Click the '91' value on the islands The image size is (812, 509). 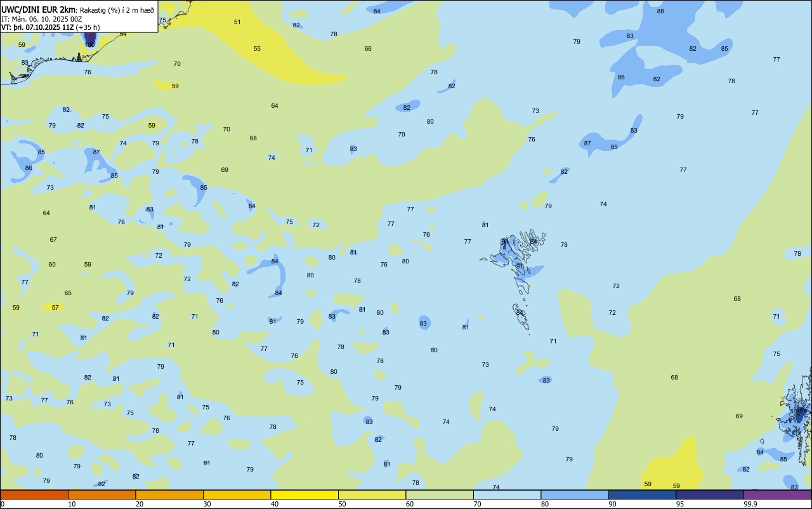point(520,266)
